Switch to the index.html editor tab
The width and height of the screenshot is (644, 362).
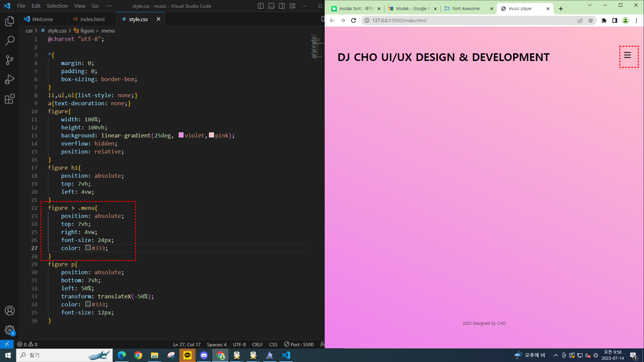[92, 19]
